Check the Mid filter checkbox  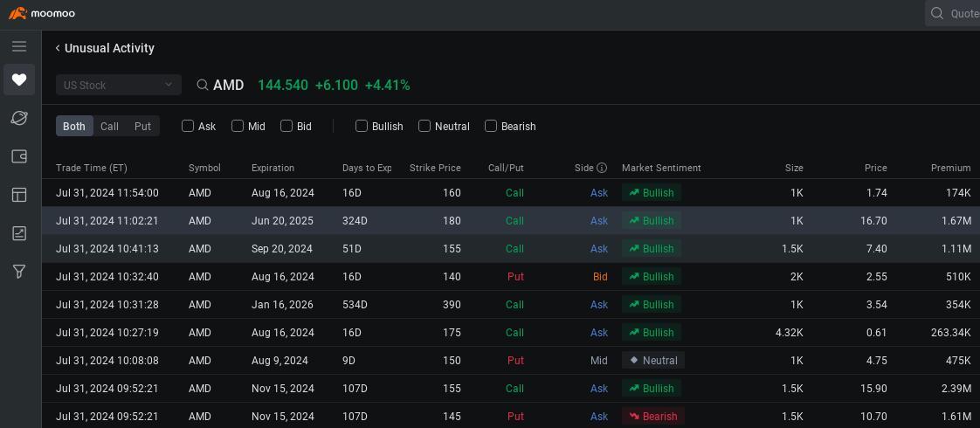(238, 126)
